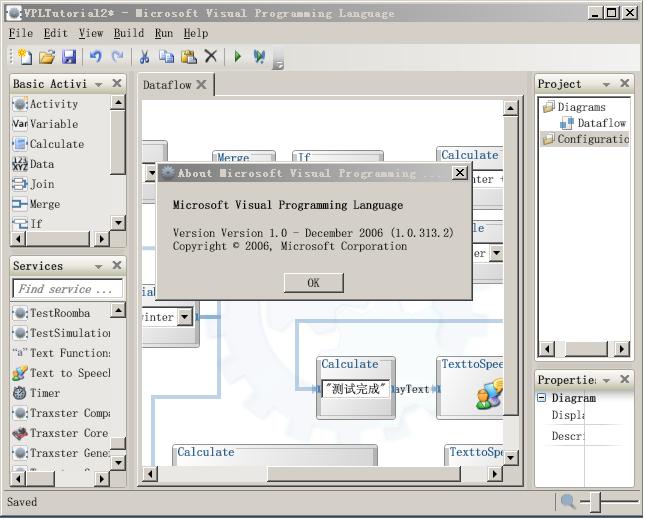This screenshot has width=645, height=519.
Task: Close the About dialog with X
Action: point(459,173)
